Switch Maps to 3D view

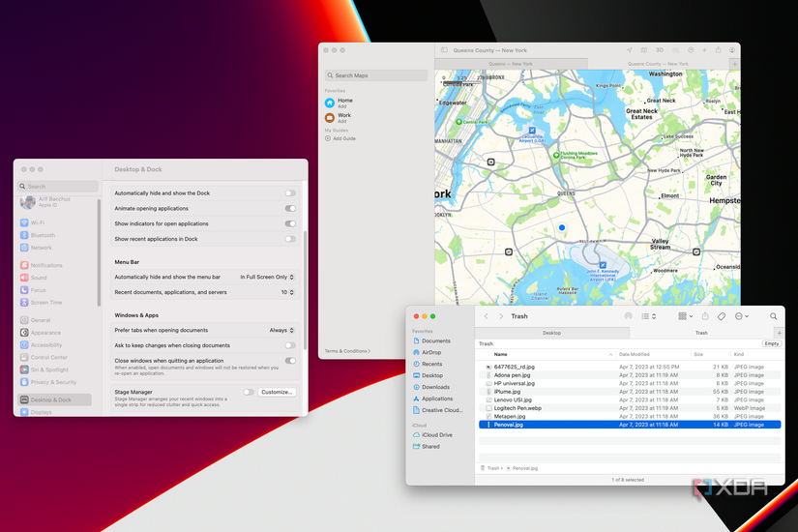pos(660,50)
